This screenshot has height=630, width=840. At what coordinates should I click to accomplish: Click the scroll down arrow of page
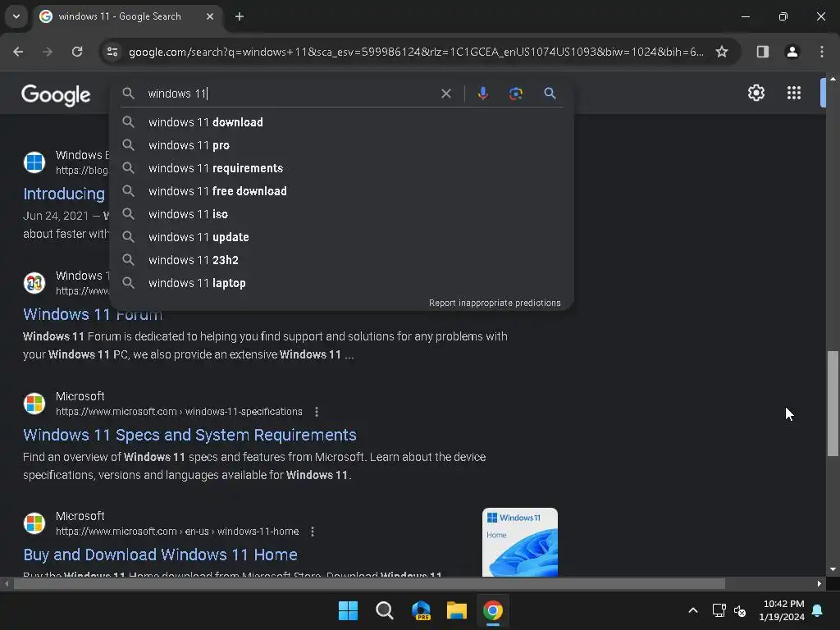click(x=833, y=569)
